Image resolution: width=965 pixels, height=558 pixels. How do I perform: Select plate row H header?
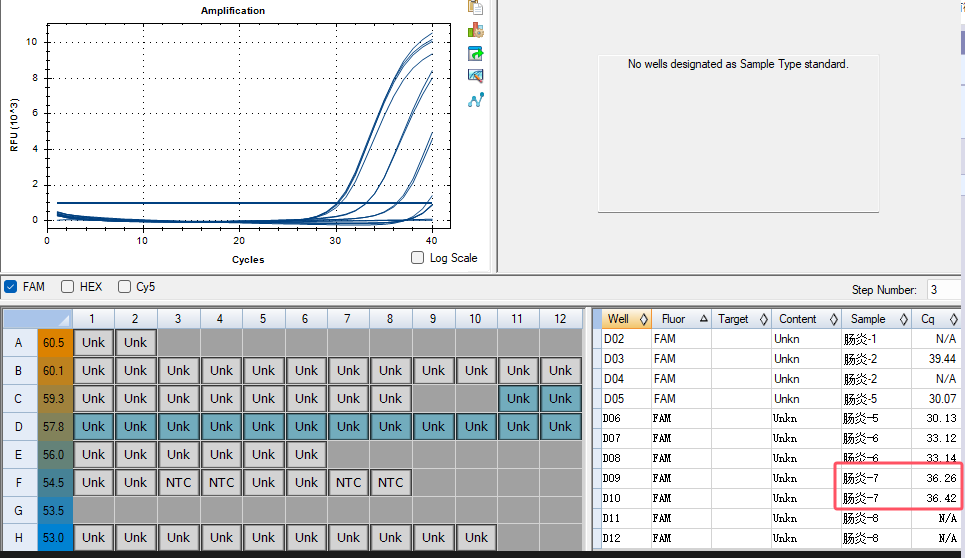click(x=19, y=538)
